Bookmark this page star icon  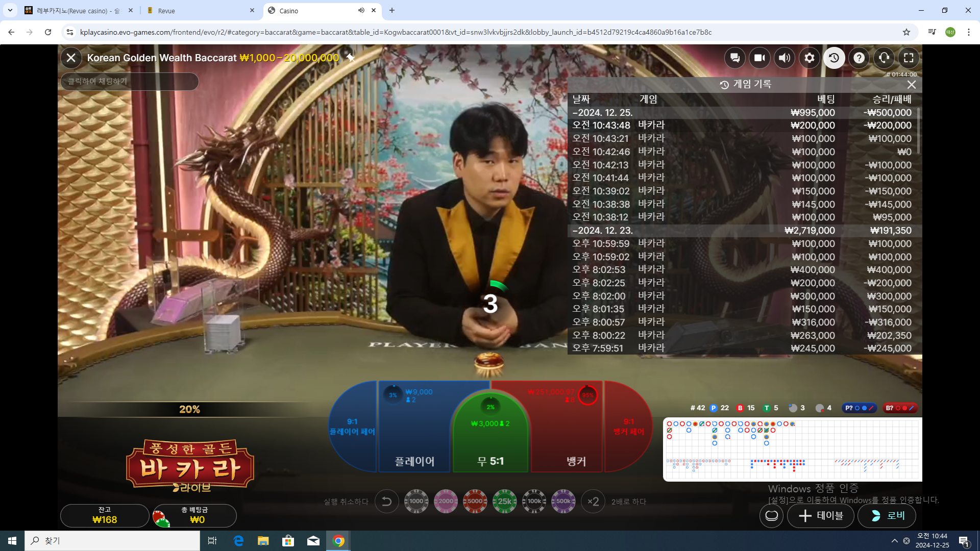point(906,32)
